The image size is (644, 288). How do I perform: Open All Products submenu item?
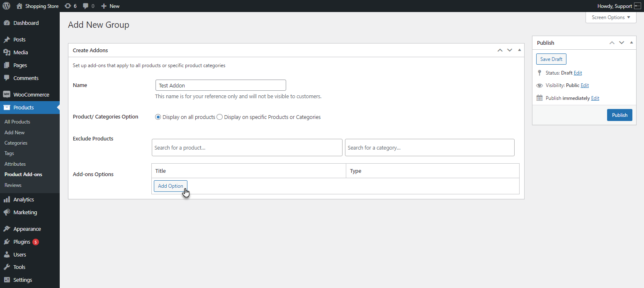17,122
